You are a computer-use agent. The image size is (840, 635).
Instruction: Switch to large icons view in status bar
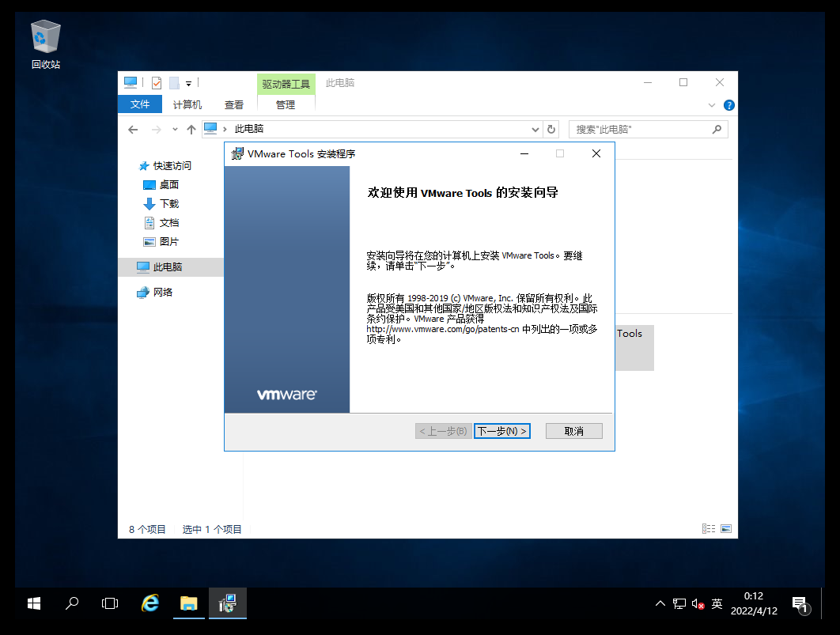pyautogui.click(x=726, y=529)
